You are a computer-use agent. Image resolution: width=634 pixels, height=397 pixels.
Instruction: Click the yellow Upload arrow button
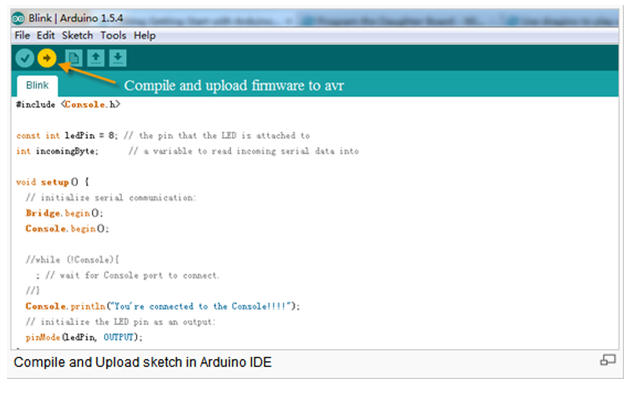tap(47, 58)
